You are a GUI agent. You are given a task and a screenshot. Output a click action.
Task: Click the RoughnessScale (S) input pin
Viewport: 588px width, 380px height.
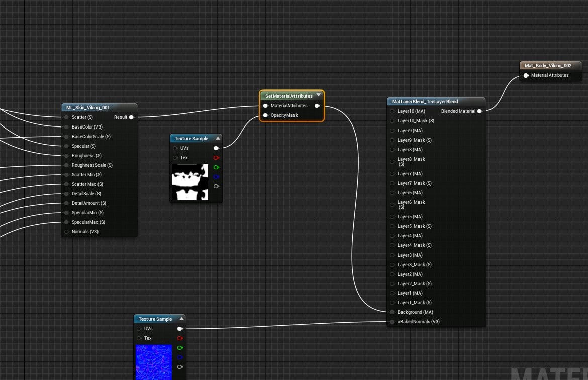pyautogui.click(x=67, y=165)
